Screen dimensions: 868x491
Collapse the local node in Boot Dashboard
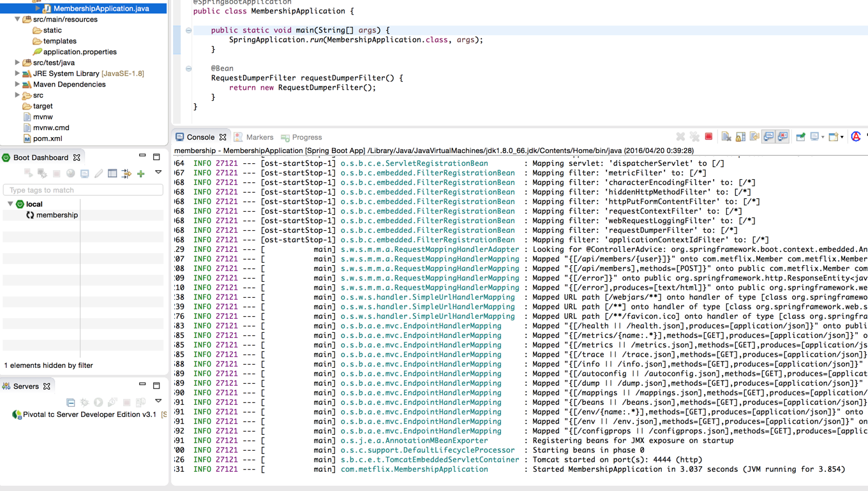[x=10, y=204]
